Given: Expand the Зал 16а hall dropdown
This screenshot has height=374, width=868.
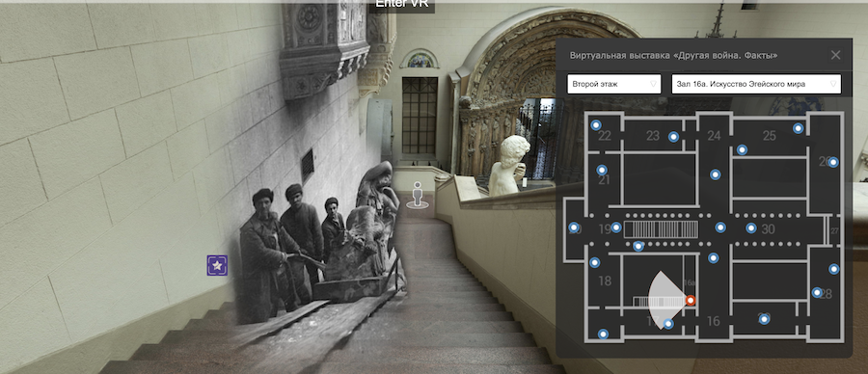Looking at the screenshot, I should [x=756, y=84].
